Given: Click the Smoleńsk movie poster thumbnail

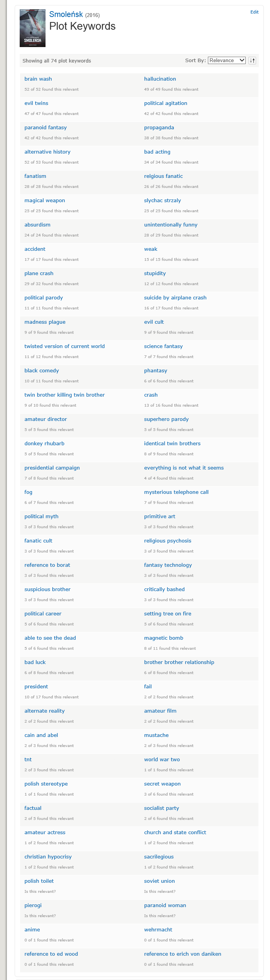Looking at the screenshot, I should [32, 28].
